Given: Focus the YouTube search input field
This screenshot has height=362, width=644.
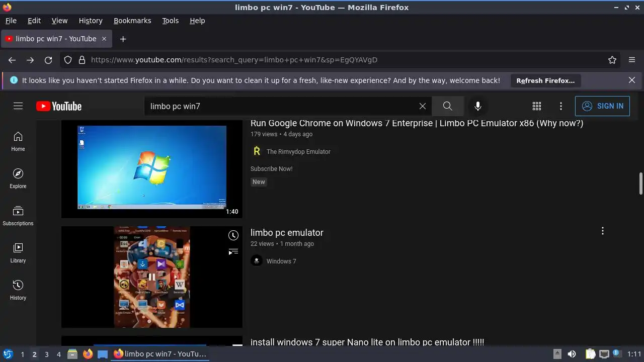Looking at the screenshot, I should pos(282,106).
